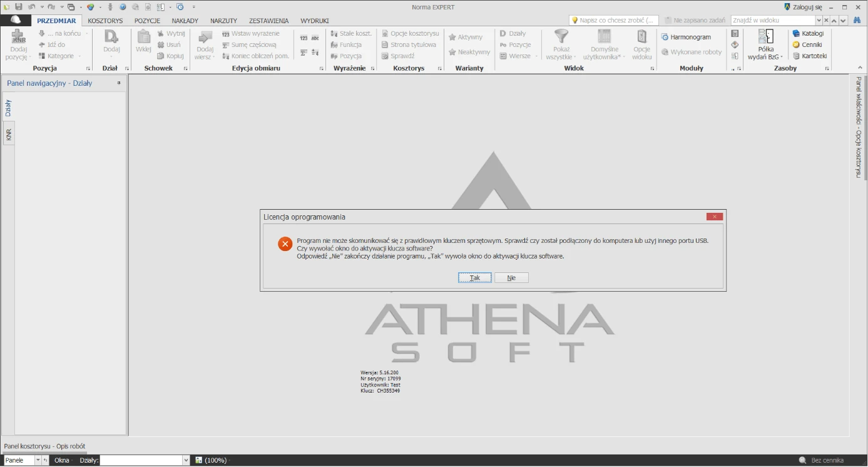
Task: Click the Stałe koszt. icon
Action: point(334,33)
